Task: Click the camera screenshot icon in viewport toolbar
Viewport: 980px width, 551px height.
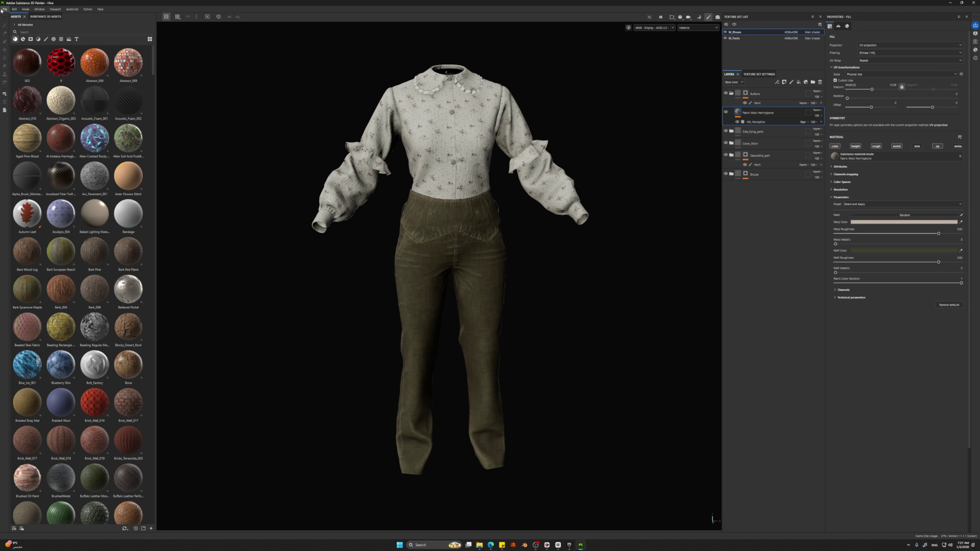Action: pyautogui.click(x=717, y=17)
